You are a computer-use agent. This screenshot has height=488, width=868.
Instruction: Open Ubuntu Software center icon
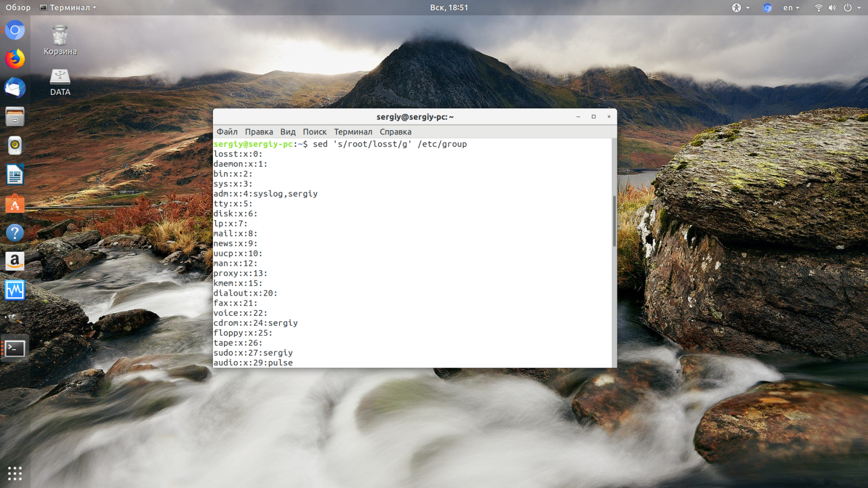(x=15, y=204)
